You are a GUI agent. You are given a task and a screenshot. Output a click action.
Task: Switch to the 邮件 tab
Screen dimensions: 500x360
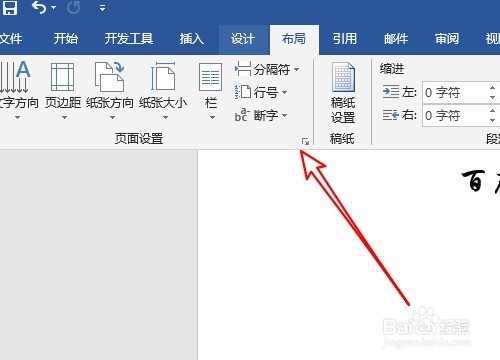coord(396,39)
